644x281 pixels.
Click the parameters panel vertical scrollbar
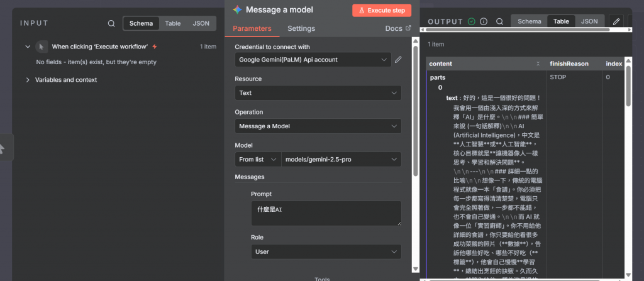[x=415, y=111]
